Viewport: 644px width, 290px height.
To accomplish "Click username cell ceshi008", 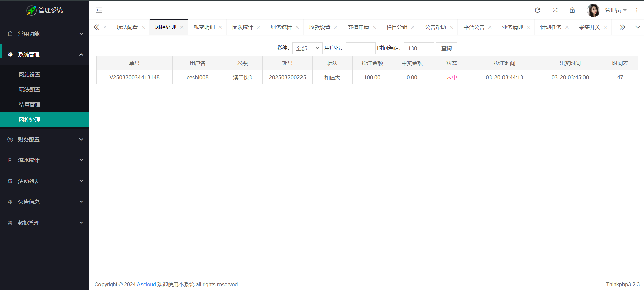I will (x=198, y=77).
